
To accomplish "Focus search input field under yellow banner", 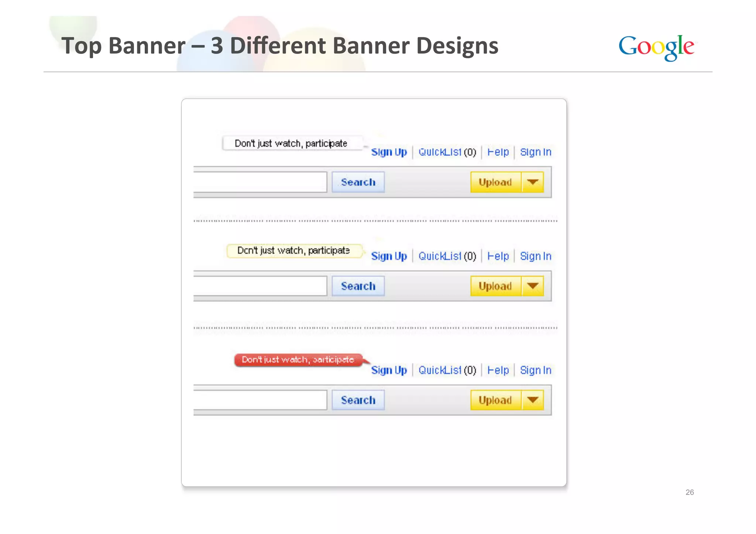I will 260,286.
